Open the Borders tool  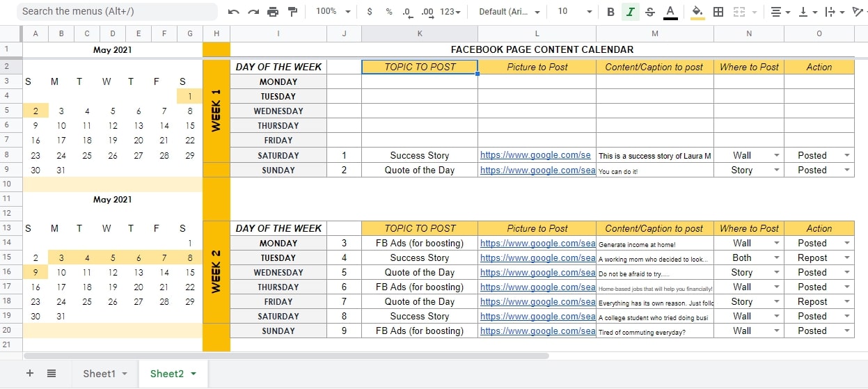coord(718,12)
